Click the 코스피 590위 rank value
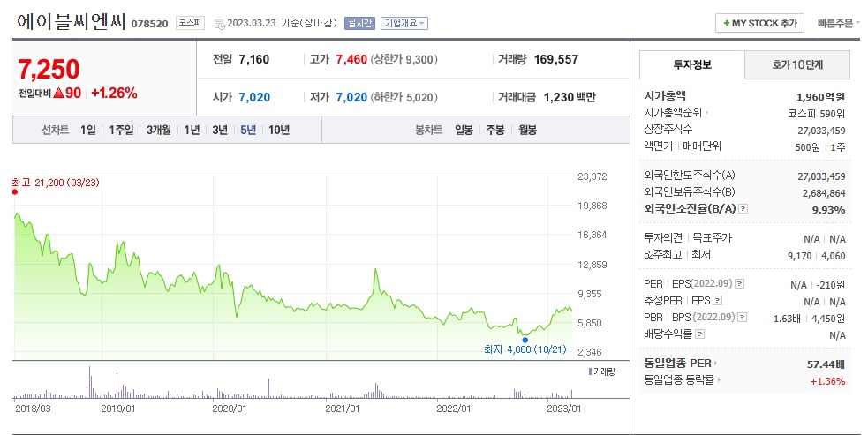Screen dimensions: 868x435 tap(817, 114)
